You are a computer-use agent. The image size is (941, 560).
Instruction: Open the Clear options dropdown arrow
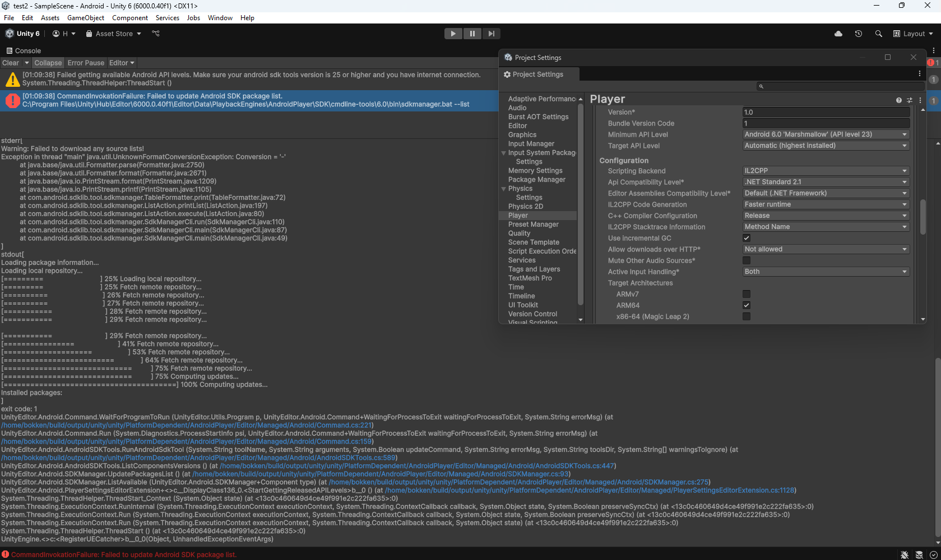(26, 63)
